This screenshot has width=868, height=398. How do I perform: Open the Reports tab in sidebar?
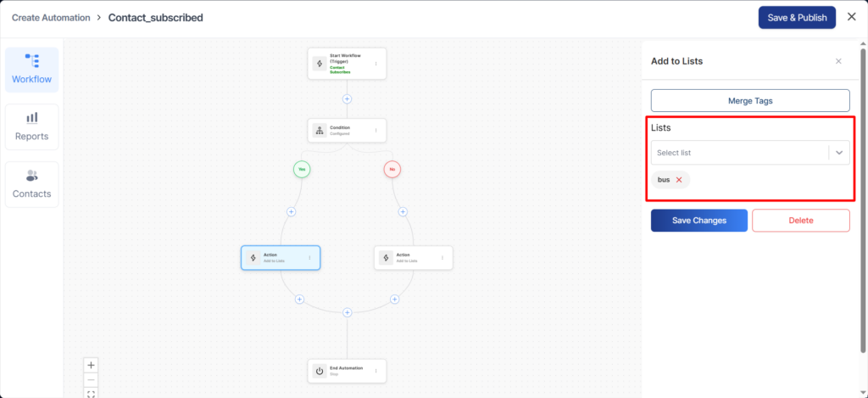tap(31, 126)
